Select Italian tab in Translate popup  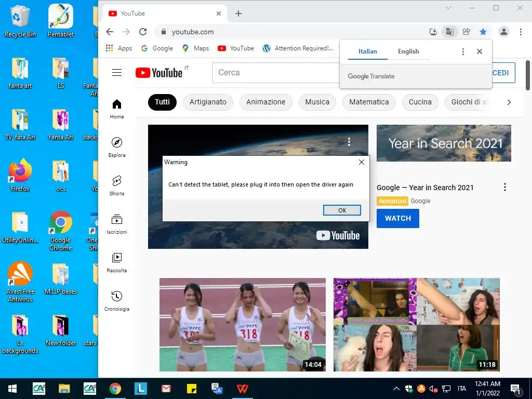[x=367, y=51]
